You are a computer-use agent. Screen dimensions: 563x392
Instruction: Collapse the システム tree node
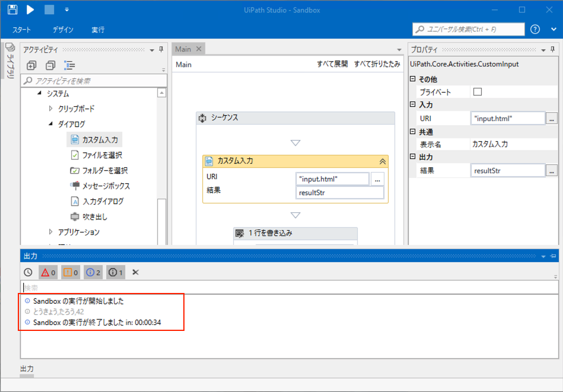coord(40,93)
